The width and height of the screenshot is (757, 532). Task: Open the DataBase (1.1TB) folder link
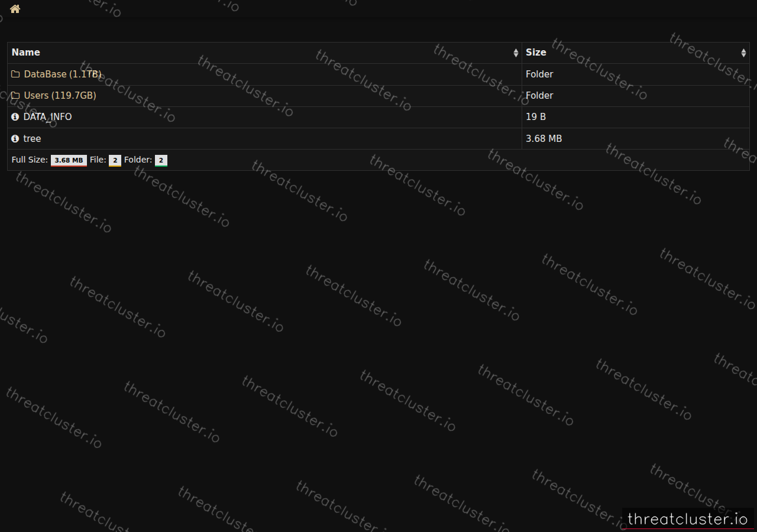63,74
